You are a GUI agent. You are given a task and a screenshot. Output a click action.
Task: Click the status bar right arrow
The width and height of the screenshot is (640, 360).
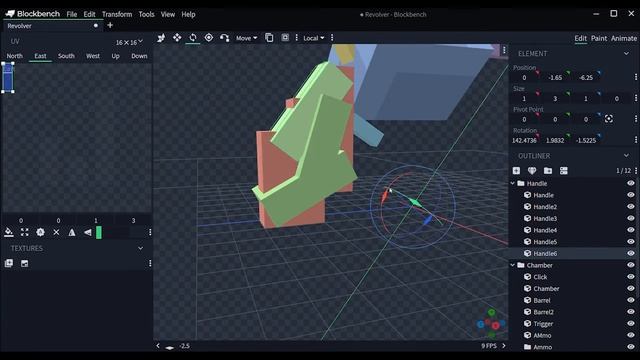(x=504, y=346)
